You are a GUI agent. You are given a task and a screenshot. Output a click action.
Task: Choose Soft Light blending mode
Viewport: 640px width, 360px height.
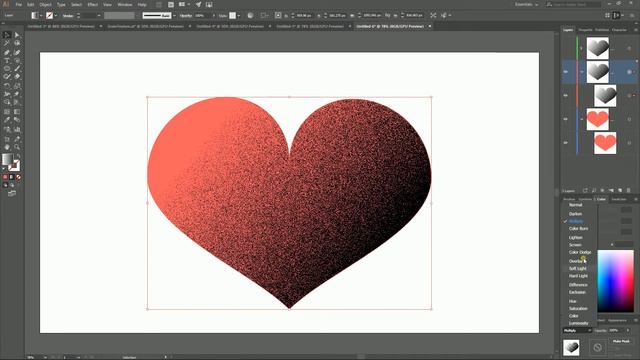(578, 269)
